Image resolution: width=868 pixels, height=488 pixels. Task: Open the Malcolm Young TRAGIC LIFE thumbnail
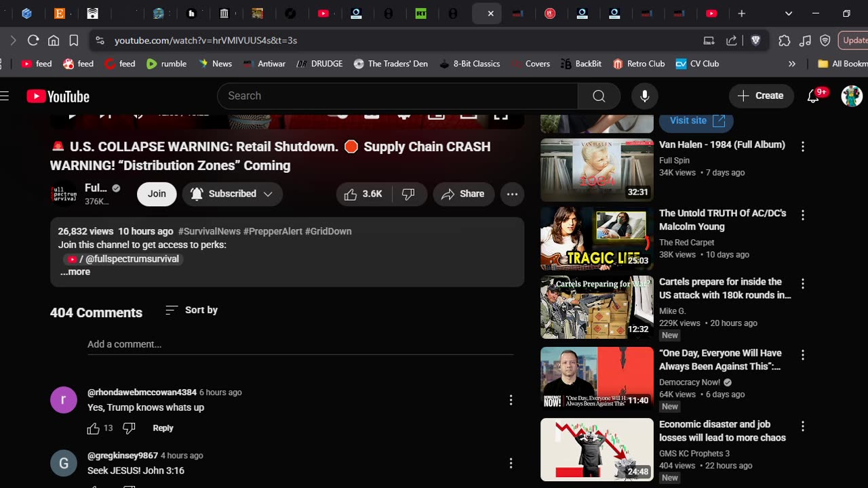coord(597,239)
